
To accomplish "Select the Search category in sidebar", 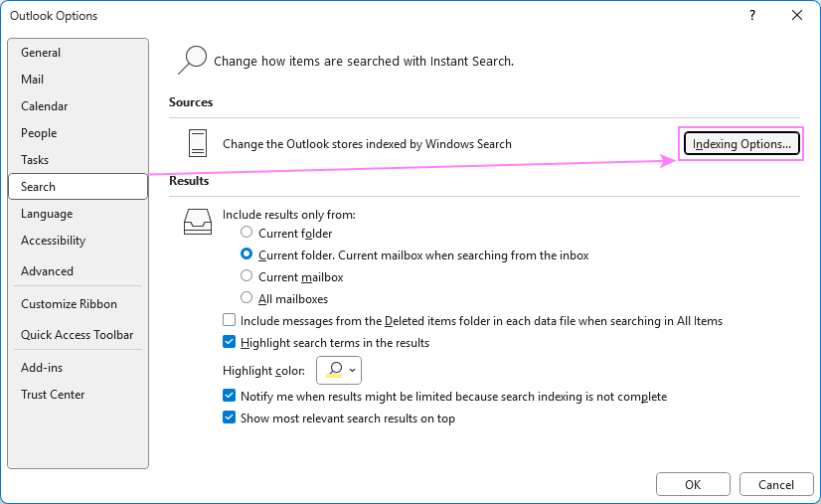I will [x=78, y=187].
